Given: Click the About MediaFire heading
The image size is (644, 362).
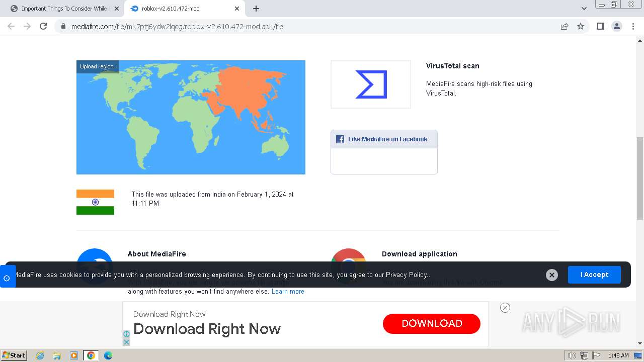Looking at the screenshot, I should 156,254.
